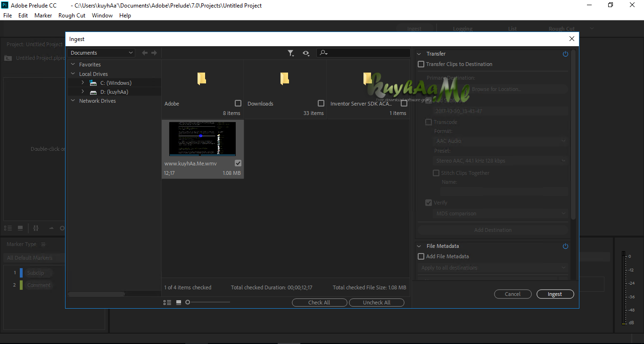Click the green Comment marker color chip
The width and height of the screenshot is (644, 344).
[x=21, y=285]
